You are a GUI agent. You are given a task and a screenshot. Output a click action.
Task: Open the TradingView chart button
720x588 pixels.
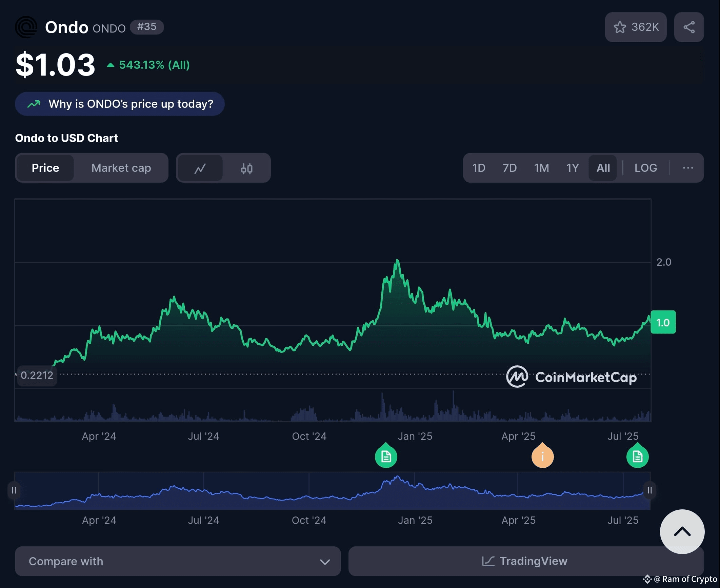click(x=526, y=561)
